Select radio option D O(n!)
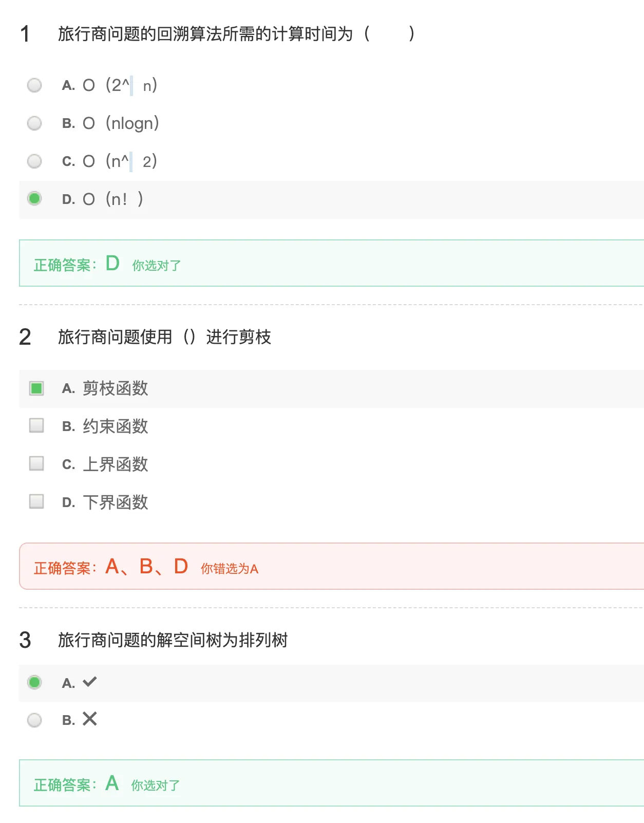 click(34, 198)
